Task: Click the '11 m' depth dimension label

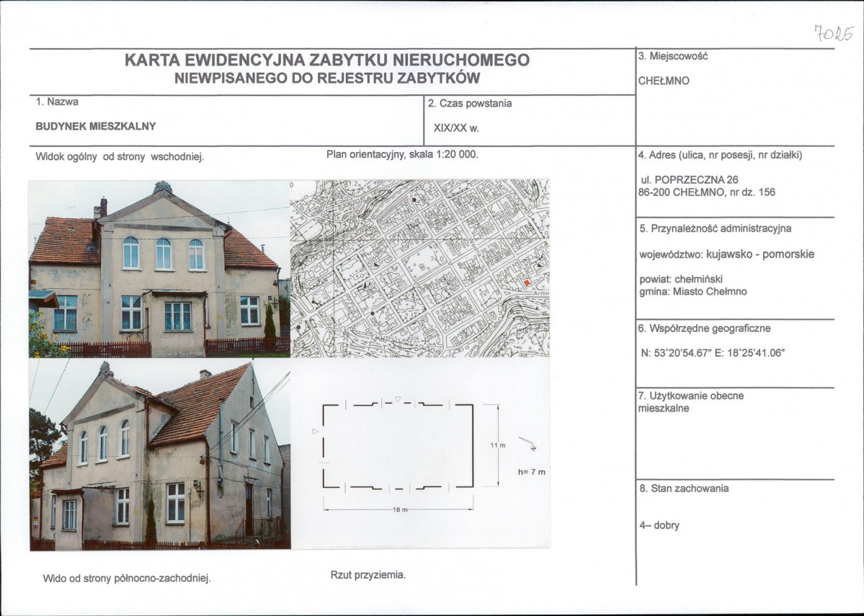Action: coord(497,445)
